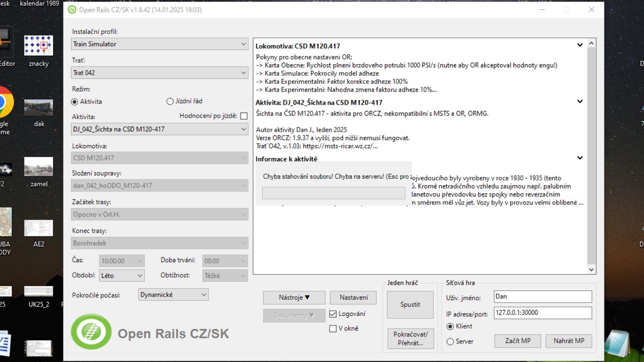Collapse the Lokomotiva info section chevron
Image resolution: width=644 pixels, height=362 pixels.
point(580,45)
